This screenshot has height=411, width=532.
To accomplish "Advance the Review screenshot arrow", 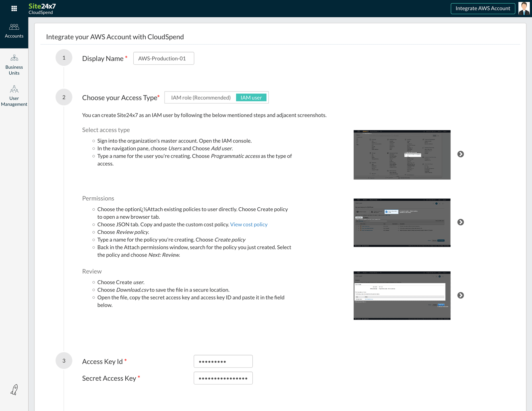I will click(461, 296).
